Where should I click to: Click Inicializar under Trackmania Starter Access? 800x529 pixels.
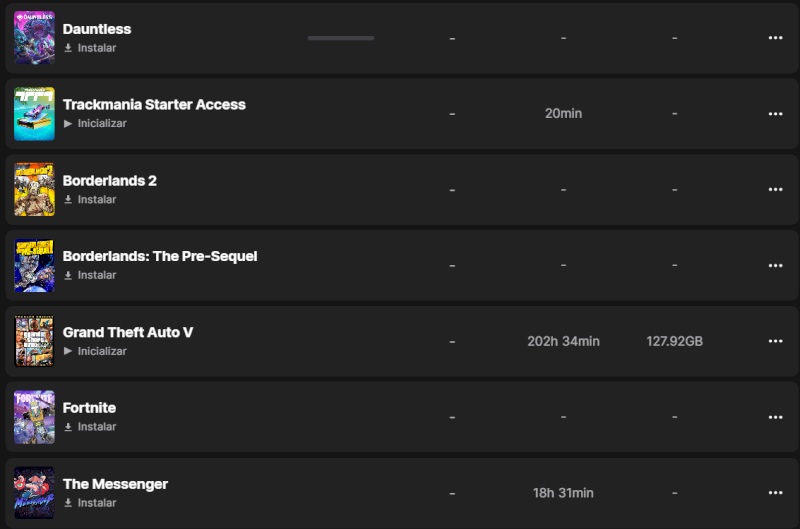[x=101, y=124]
